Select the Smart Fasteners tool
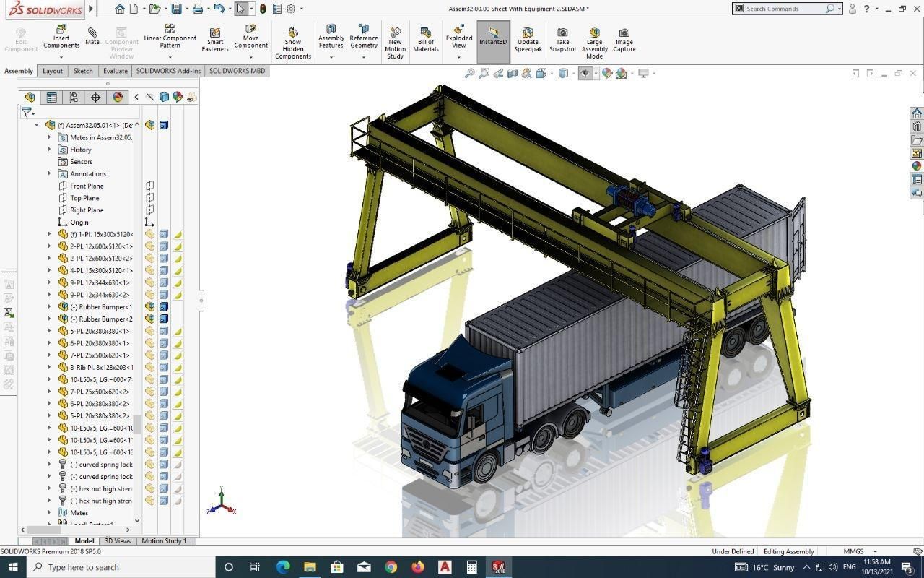 tap(215, 40)
